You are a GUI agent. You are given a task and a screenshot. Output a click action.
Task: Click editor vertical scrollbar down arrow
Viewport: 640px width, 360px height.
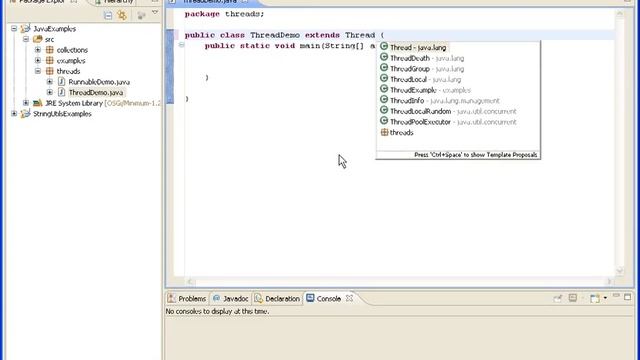click(620, 270)
